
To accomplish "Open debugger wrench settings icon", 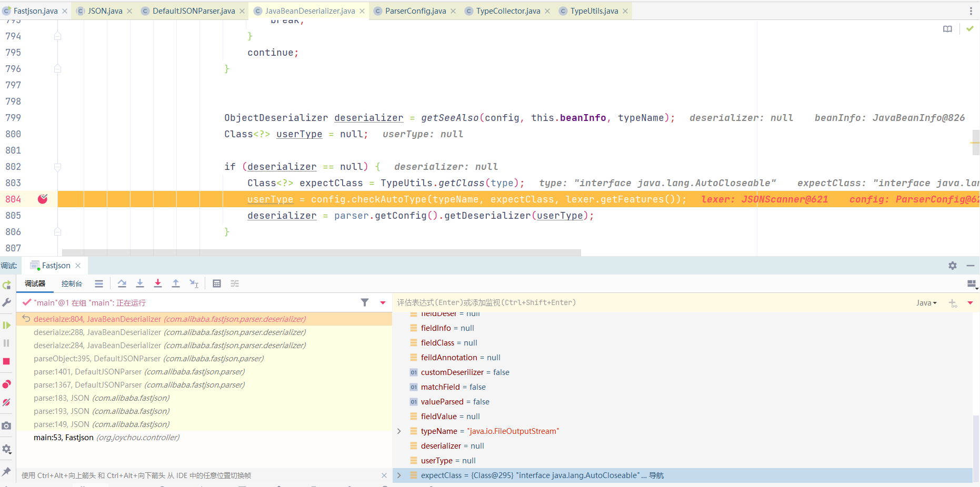I will 6,302.
